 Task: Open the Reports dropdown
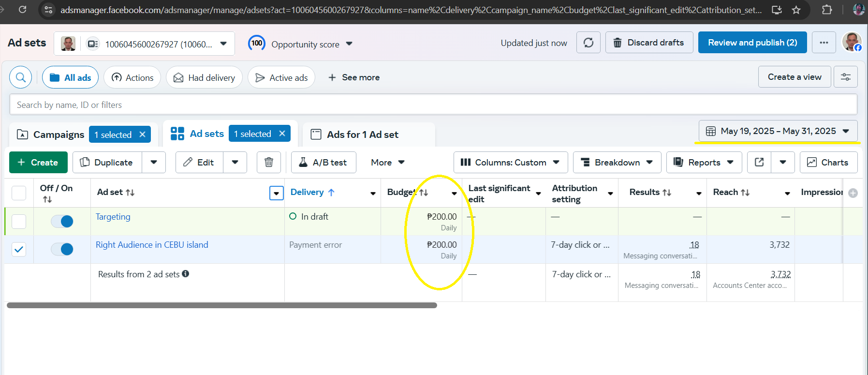click(x=704, y=163)
